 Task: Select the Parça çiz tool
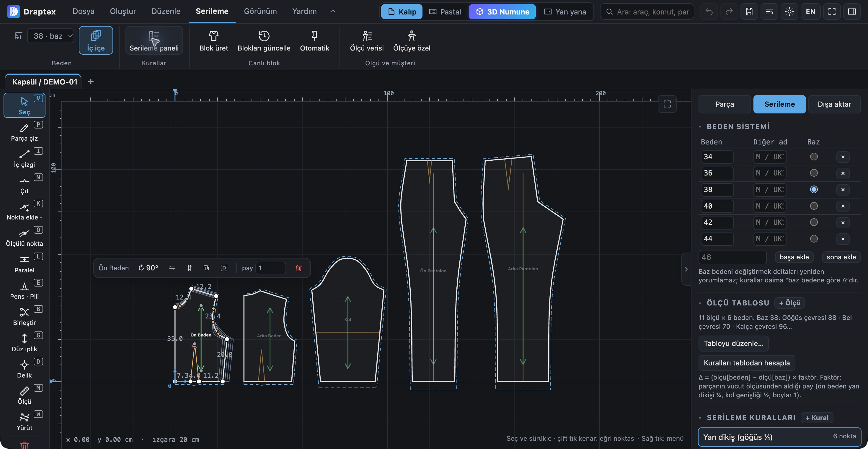pyautogui.click(x=24, y=132)
